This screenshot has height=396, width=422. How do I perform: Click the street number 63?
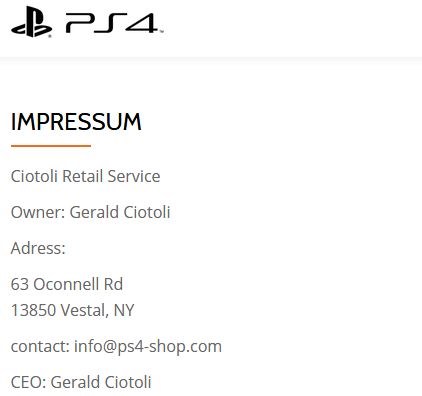click(20, 284)
